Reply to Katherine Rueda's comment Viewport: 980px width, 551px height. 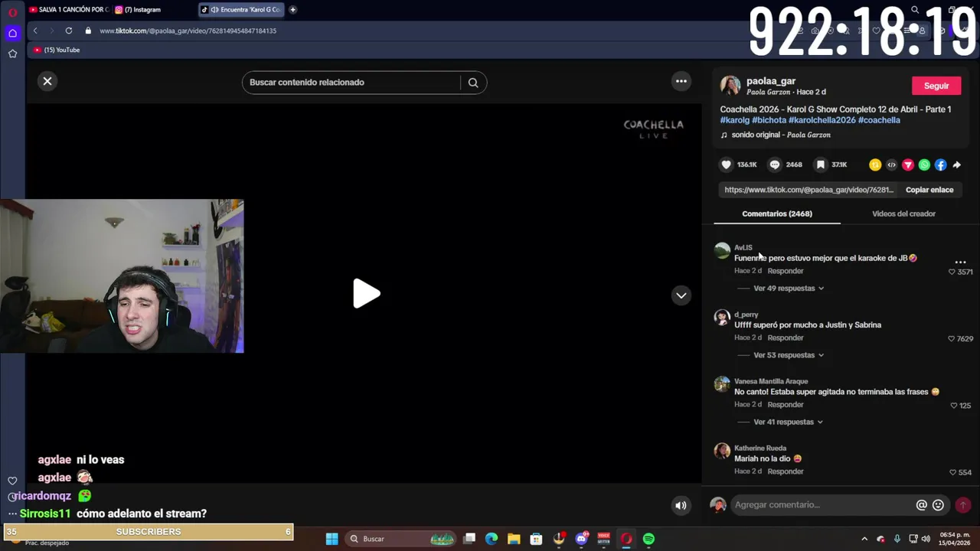tap(786, 471)
